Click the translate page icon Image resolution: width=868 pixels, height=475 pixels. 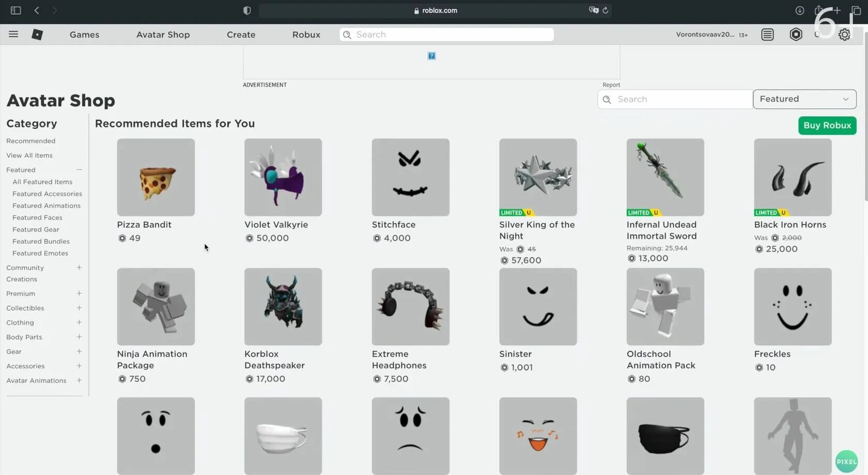[x=594, y=10]
